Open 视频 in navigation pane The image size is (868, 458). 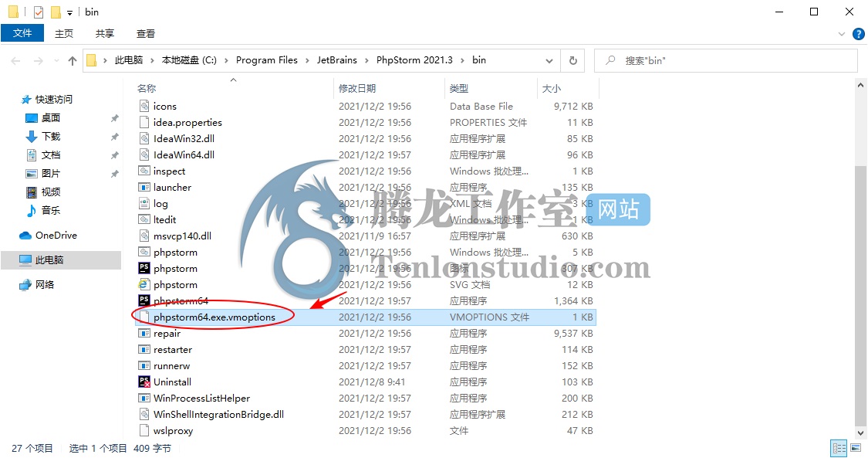click(x=51, y=192)
